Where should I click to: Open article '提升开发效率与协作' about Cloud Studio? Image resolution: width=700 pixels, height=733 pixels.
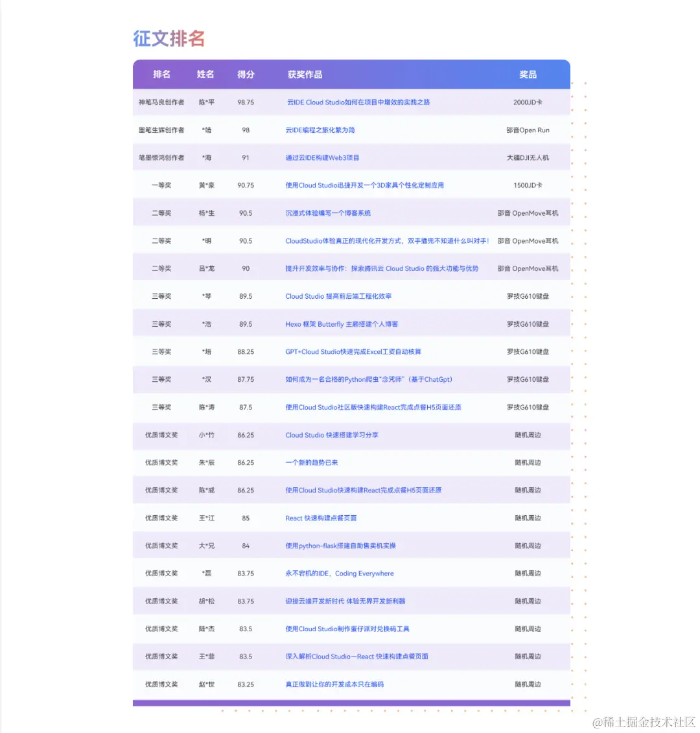(x=382, y=269)
